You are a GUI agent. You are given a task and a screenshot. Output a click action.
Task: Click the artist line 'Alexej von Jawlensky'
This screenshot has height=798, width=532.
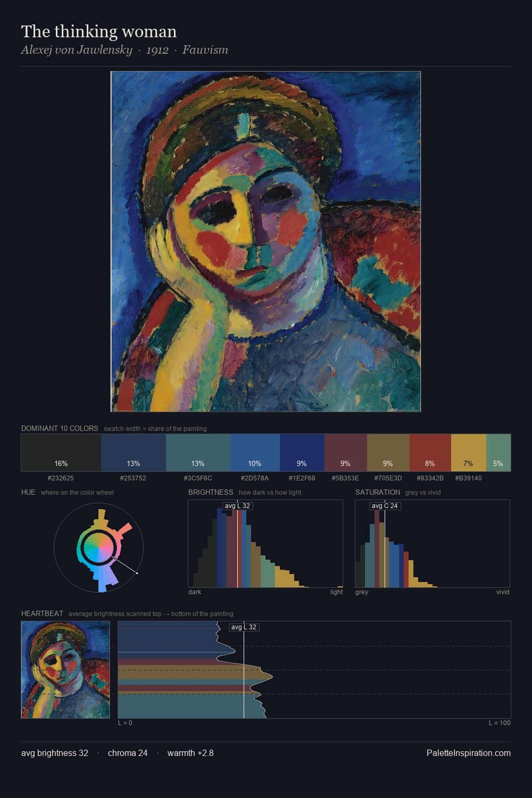coord(77,50)
